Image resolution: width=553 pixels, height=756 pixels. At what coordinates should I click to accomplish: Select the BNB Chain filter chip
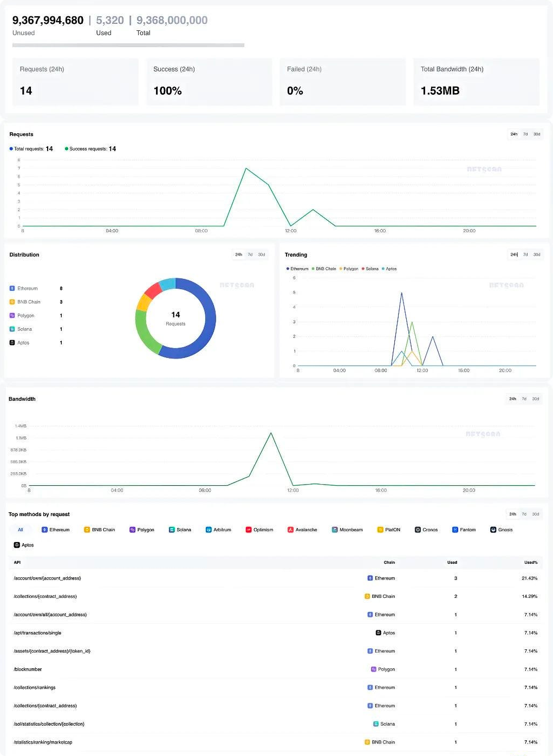click(x=100, y=530)
